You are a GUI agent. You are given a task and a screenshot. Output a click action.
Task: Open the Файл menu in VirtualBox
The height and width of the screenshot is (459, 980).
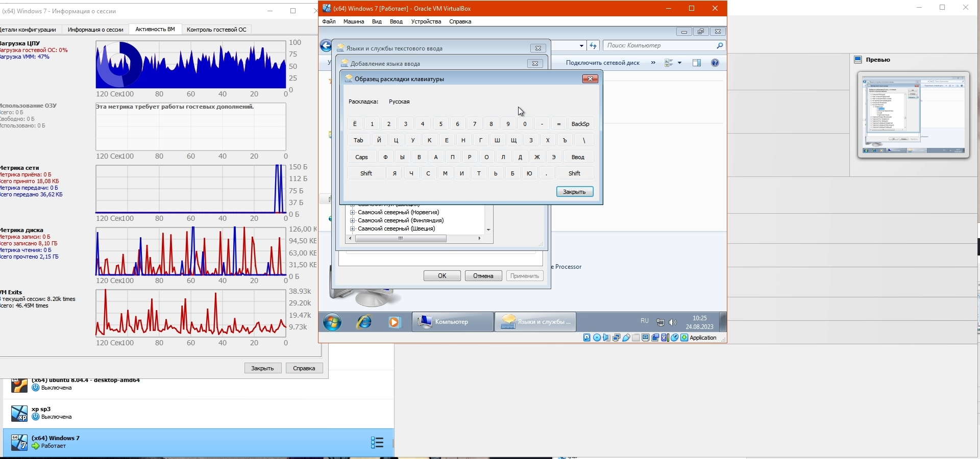tap(329, 21)
